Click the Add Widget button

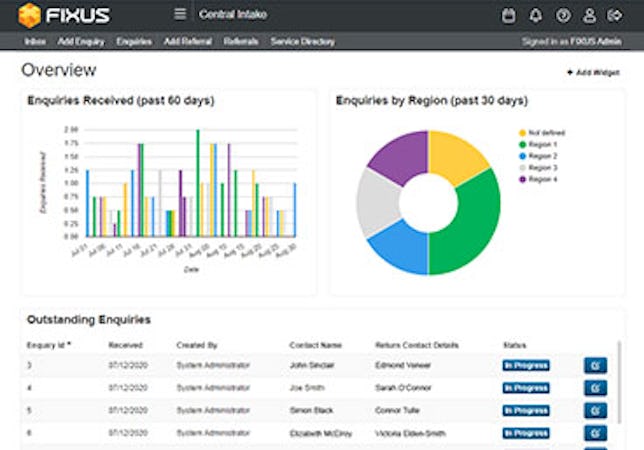pos(592,73)
